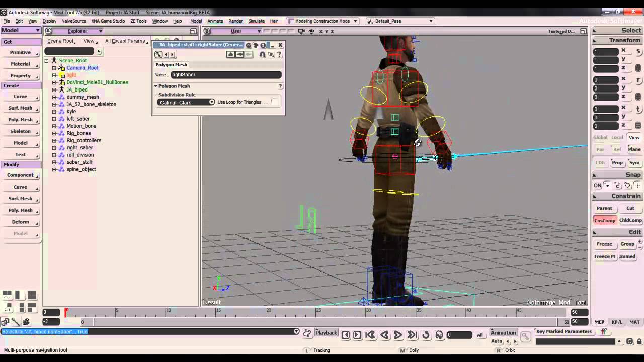Maximize the 3D viewport icon
Viewport: 644px width, 362px height.
[584, 31]
